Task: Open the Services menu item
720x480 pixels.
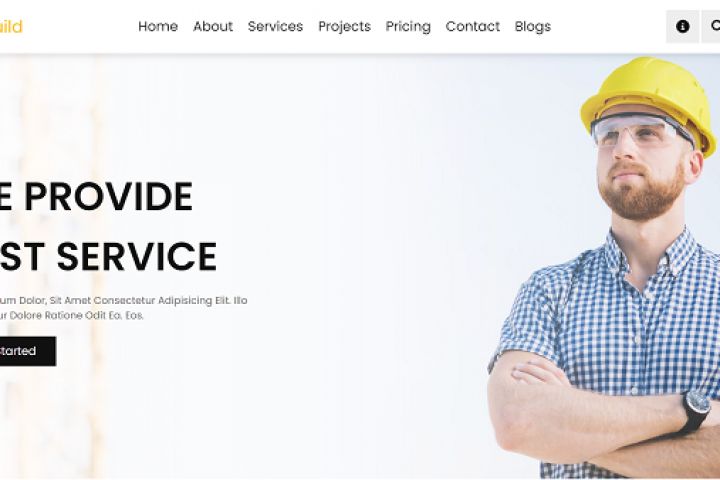Action: (276, 27)
